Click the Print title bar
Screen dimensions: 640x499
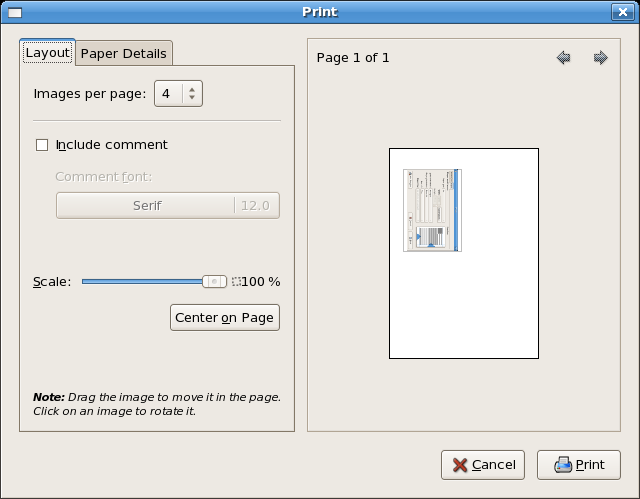pyautogui.click(x=320, y=13)
